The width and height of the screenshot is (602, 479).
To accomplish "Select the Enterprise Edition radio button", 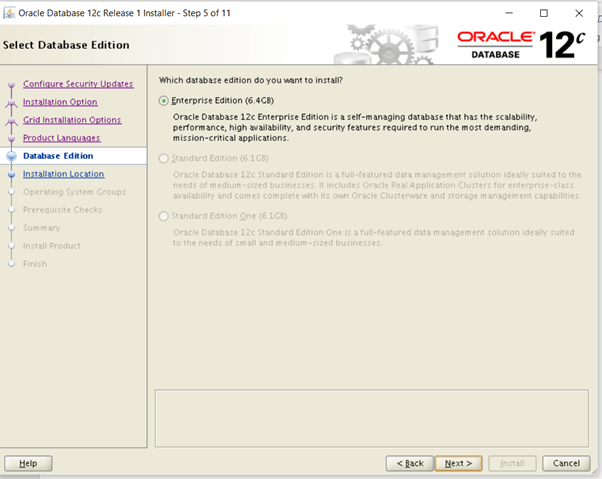I will coord(165,101).
